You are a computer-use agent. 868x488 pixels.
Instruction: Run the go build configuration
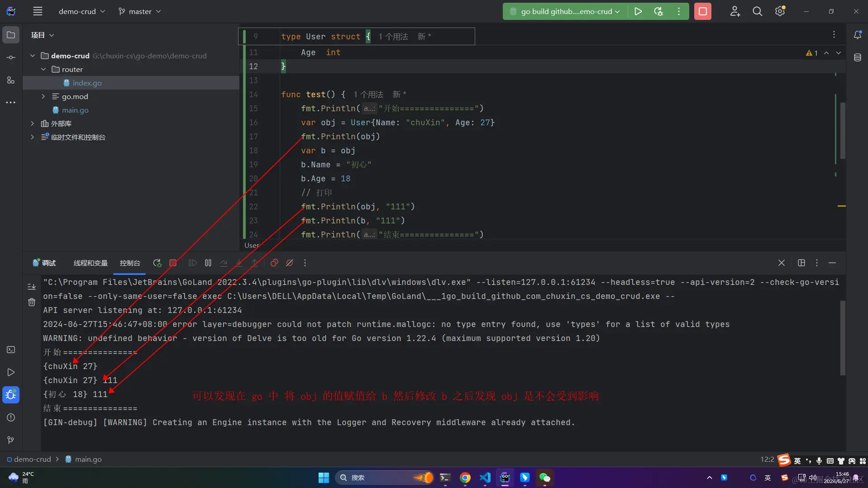point(638,11)
